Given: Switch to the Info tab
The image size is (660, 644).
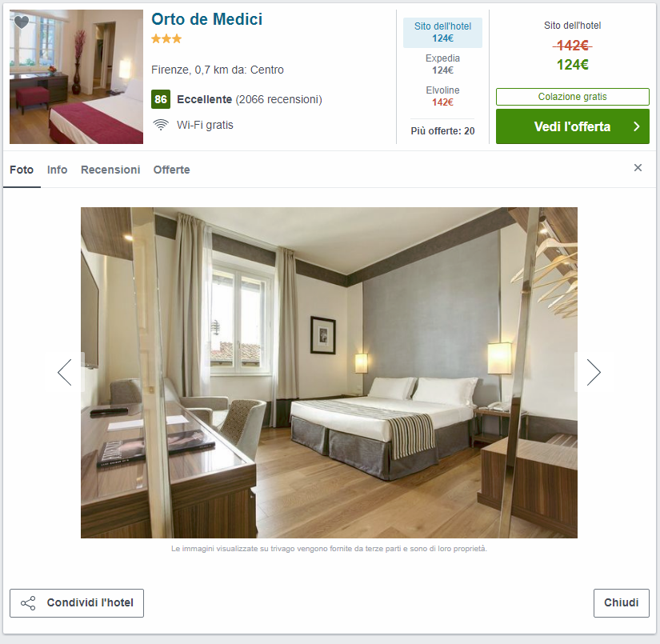Looking at the screenshot, I should (x=58, y=170).
